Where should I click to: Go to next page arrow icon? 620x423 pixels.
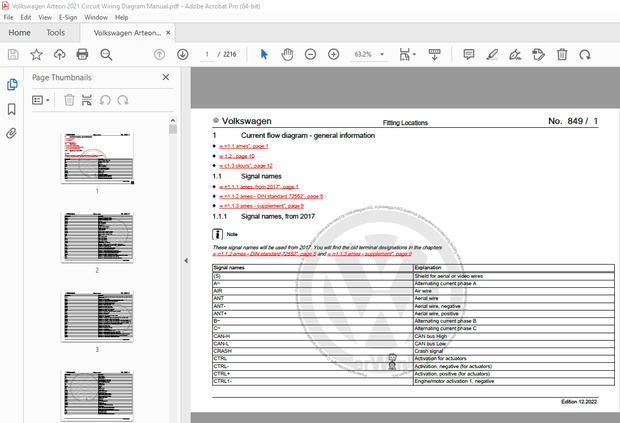[183, 55]
